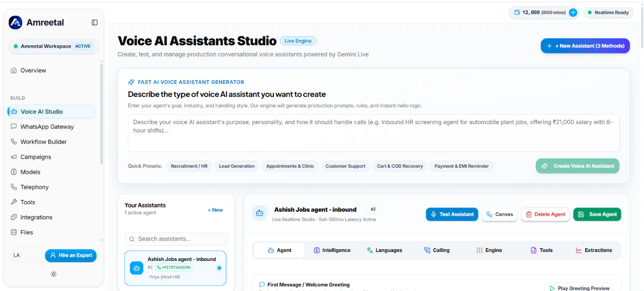
Task: Click + New in Your Assistants
Action: [215, 210]
